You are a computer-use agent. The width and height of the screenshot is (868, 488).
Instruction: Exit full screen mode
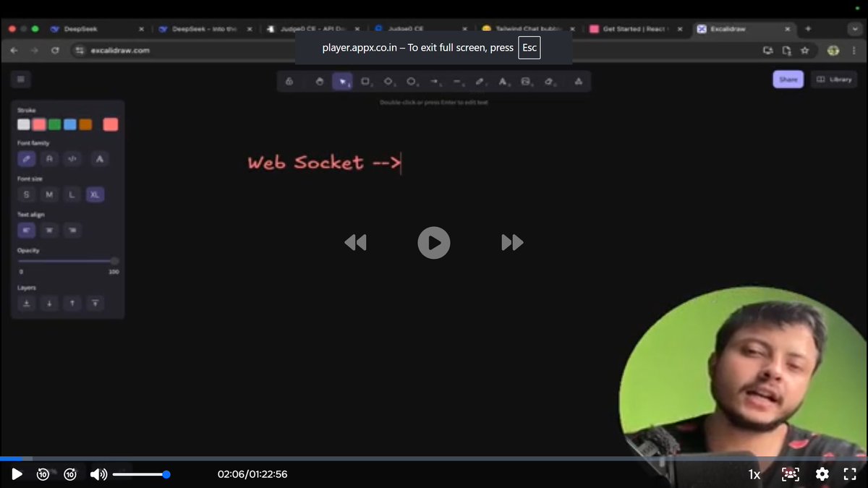click(851, 474)
